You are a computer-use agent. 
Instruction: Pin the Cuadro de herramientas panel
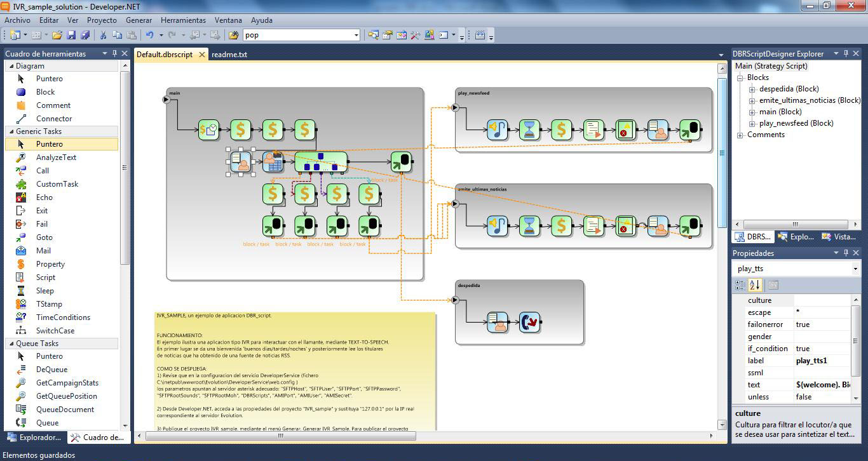114,54
